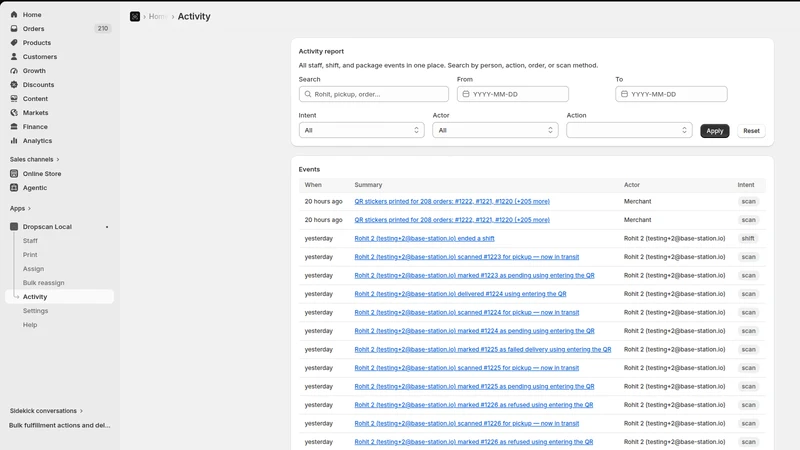Screen dimensions: 800x450
Task: Open Bulk fulfillment actions conversation
Action: coord(60,425)
